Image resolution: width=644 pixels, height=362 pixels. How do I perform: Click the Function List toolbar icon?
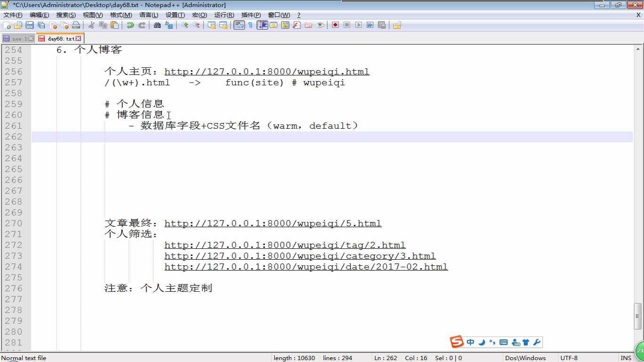click(297, 25)
